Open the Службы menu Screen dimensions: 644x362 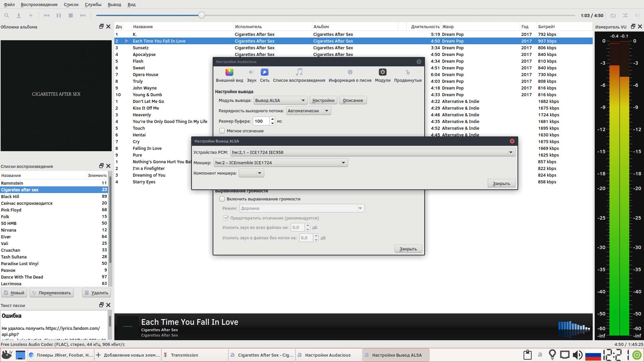(93, 4)
